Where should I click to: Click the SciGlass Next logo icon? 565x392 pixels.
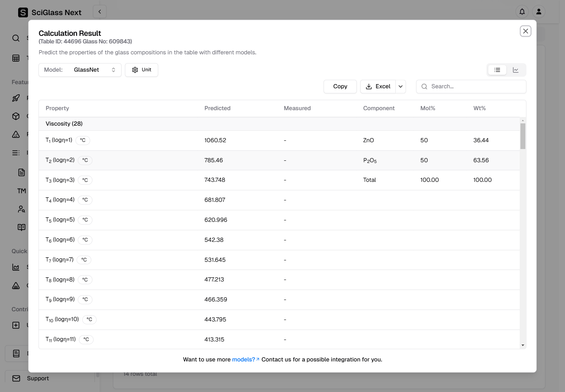click(x=23, y=12)
